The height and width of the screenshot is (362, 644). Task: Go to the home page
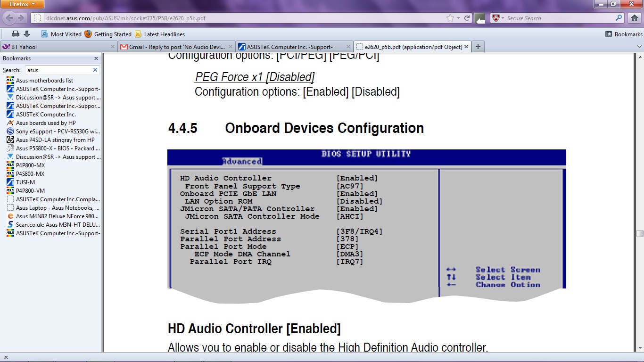pyautogui.click(x=635, y=18)
